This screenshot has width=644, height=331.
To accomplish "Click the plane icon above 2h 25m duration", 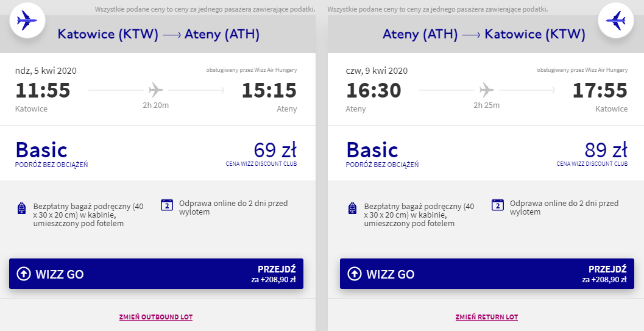I will point(486,91).
